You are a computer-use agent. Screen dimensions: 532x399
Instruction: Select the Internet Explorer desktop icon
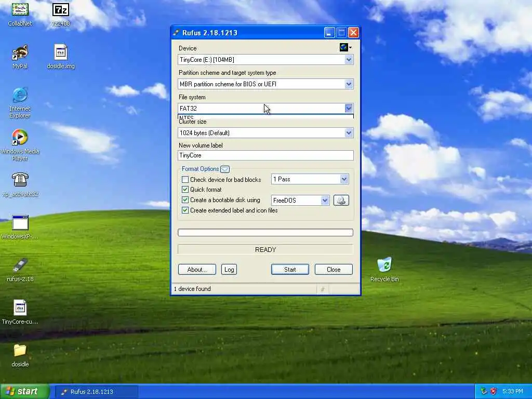pos(20,103)
